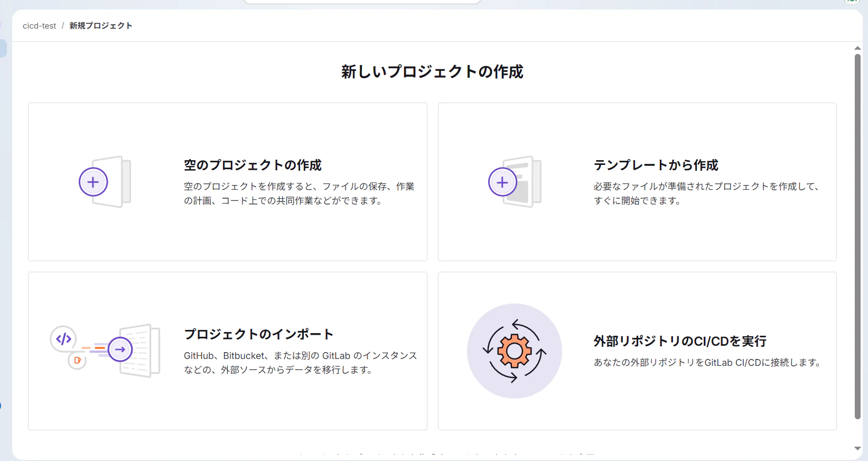
Task: Click the description starting 必要なファイルが準備された
Action: coord(706,193)
